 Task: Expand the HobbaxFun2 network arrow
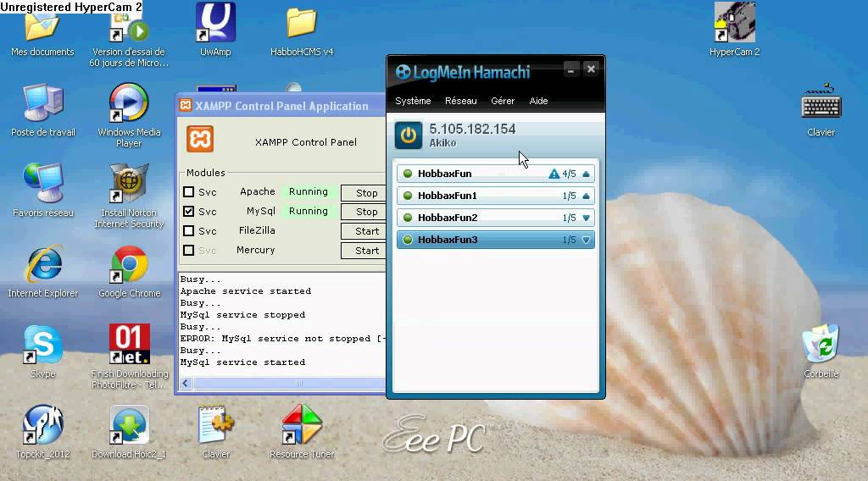pos(587,218)
